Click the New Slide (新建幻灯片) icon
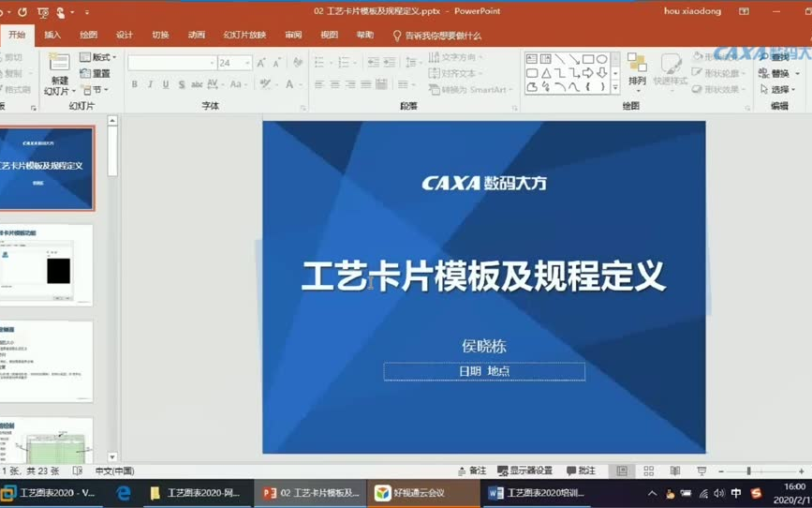 tap(59, 63)
